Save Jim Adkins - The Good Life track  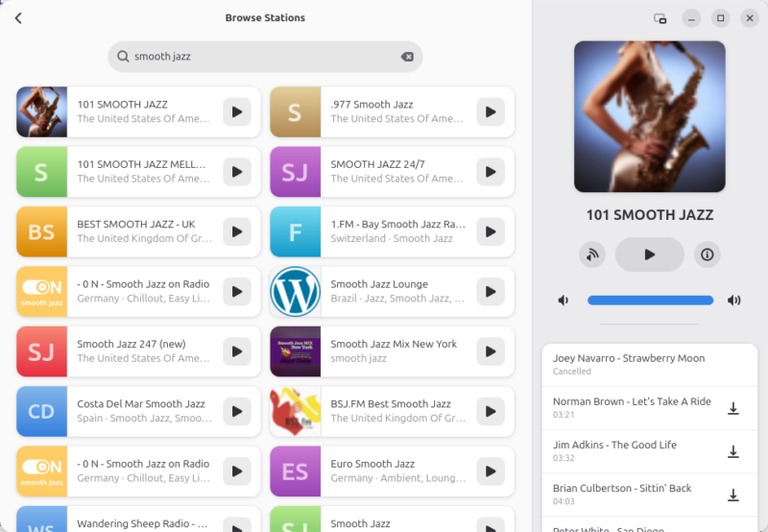coord(732,452)
